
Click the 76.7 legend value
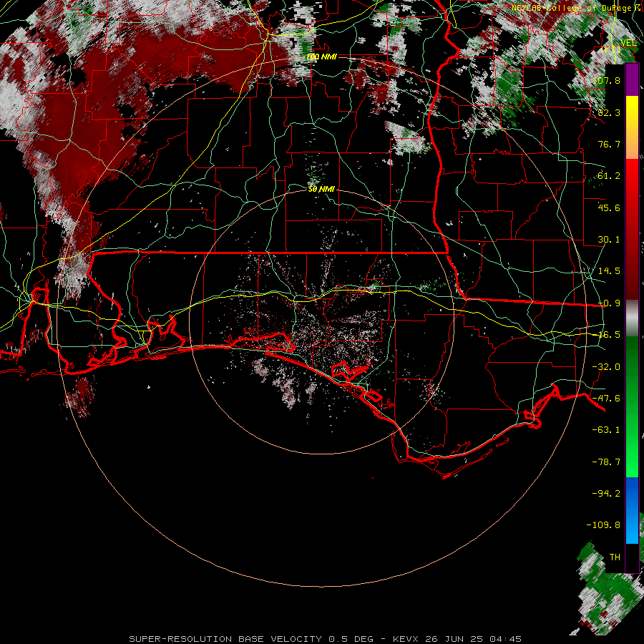click(x=609, y=144)
